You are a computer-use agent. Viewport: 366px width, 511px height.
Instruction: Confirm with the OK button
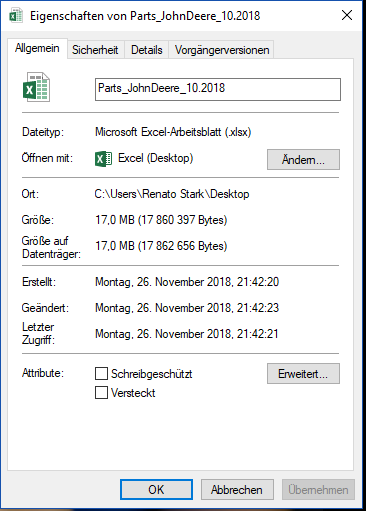(x=156, y=490)
